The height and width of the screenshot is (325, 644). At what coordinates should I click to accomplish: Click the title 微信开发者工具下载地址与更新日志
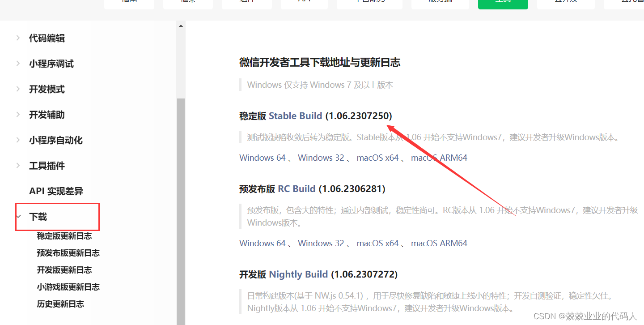pyautogui.click(x=320, y=63)
